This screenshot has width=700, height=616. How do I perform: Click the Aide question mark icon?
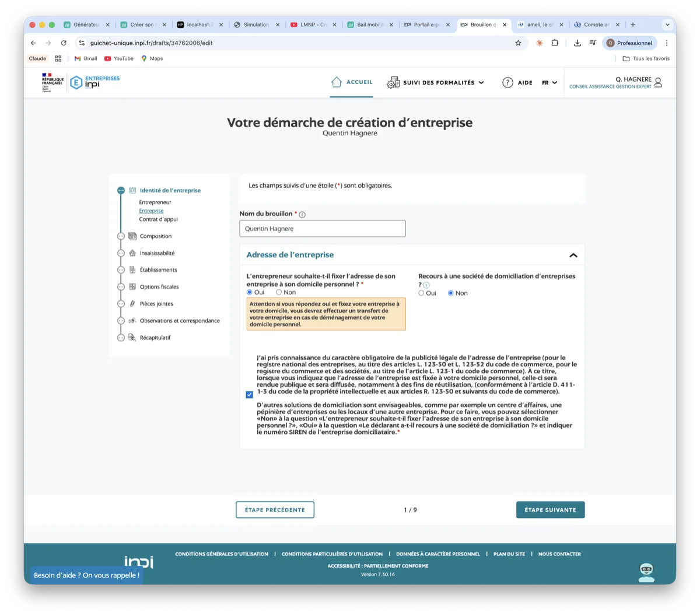pyautogui.click(x=508, y=82)
